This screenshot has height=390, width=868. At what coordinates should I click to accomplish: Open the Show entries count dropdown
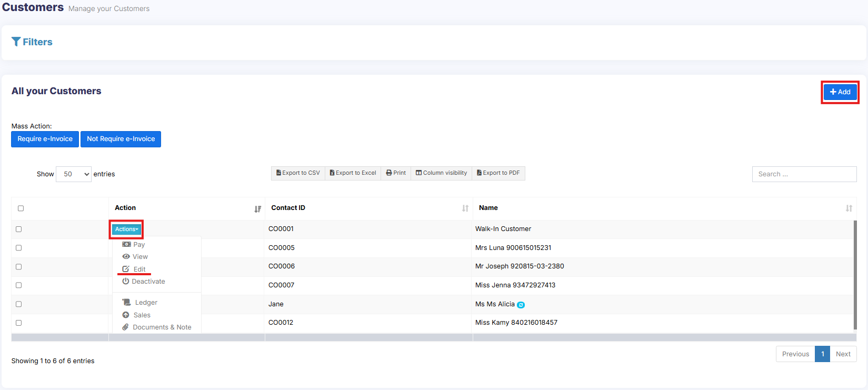74,174
